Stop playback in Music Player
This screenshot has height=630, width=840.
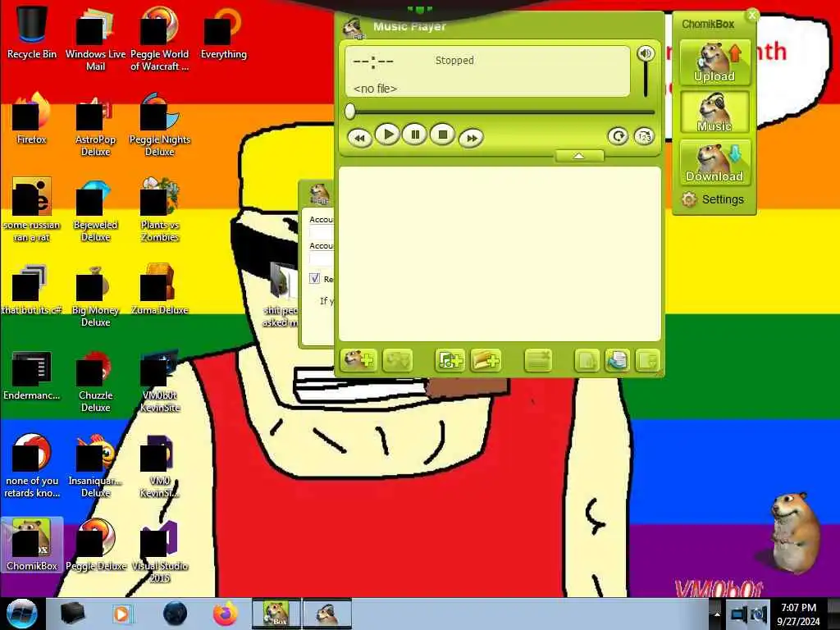click(x=442, y=135)
